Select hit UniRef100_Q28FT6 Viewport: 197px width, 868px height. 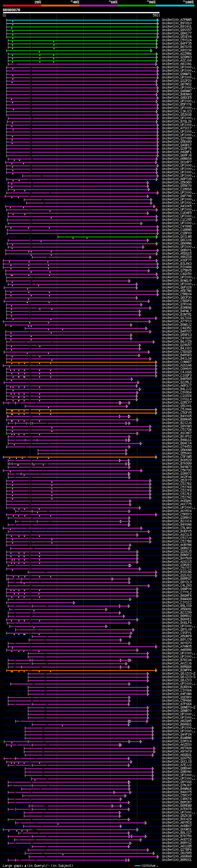177,149
